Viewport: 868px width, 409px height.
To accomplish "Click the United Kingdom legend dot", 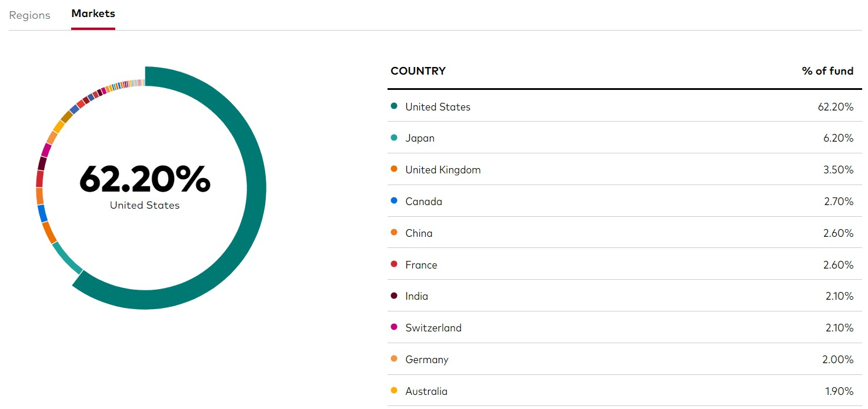I will 394,170.
